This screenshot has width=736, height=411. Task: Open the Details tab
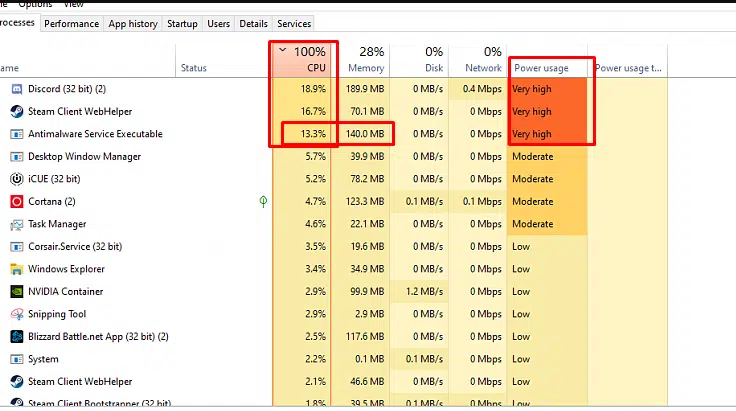point(253,24)
